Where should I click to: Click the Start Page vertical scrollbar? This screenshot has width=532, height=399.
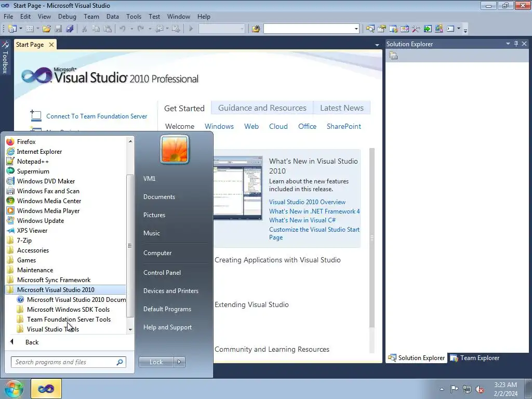click(x=372, y=238)
